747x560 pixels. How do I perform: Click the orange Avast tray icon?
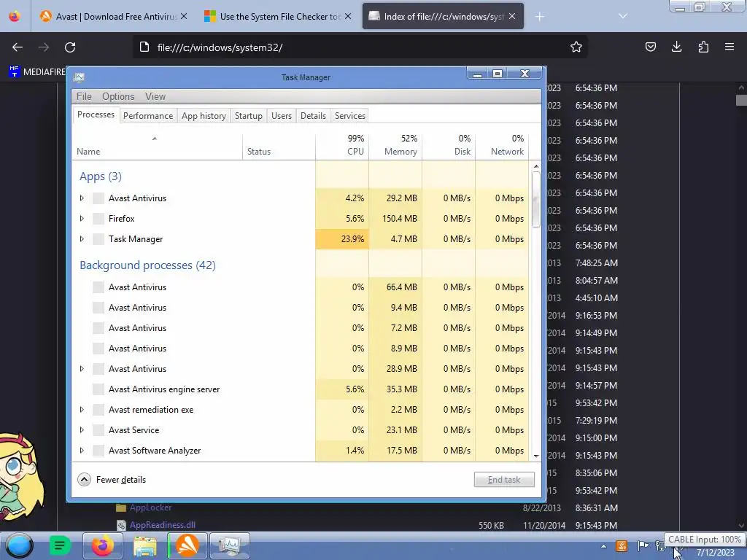[x=622, y=545]
